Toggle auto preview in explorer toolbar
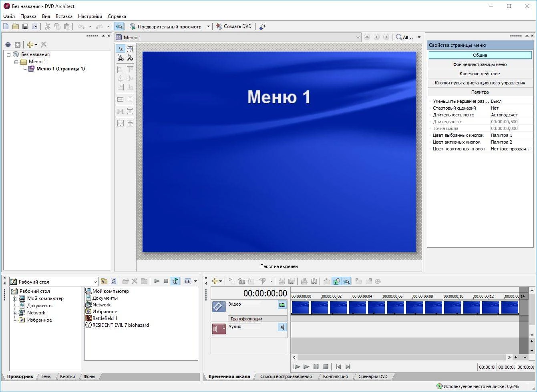The height and width of the screenshot is (392, 537). (175, 281)
